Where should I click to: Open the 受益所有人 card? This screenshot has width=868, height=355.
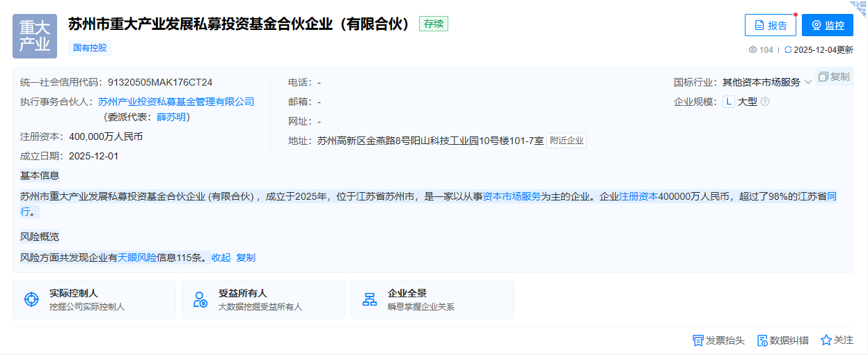click(263, 299)
